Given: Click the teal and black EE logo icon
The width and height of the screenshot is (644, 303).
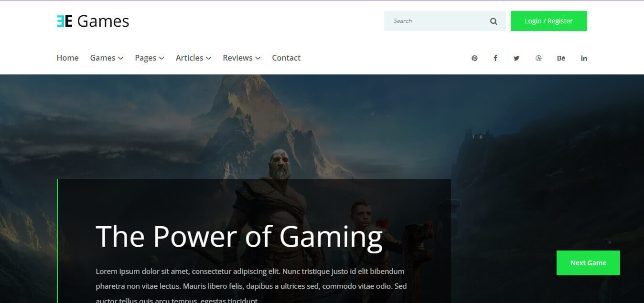Looking at the screenshot, I should click(64, 21).
